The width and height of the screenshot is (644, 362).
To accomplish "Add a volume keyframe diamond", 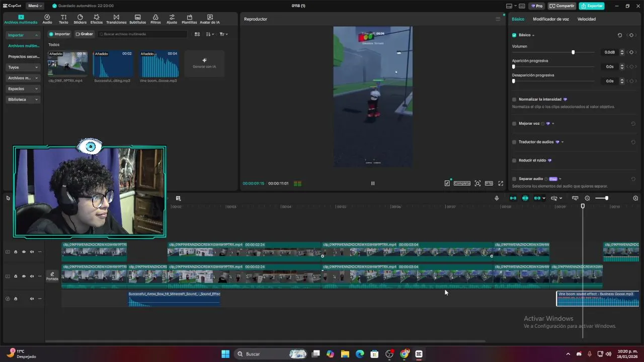I will tap(631, 52).
